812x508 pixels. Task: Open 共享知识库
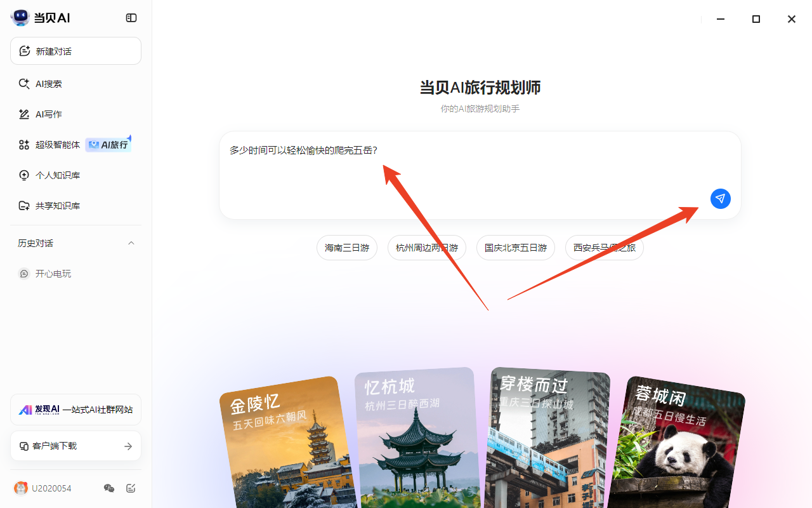pos(75,206)
